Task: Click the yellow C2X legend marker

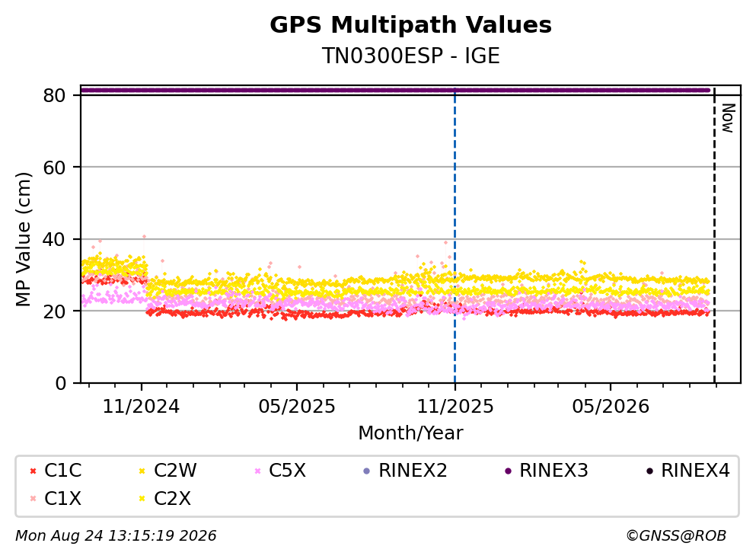Action: click(142, 499)
